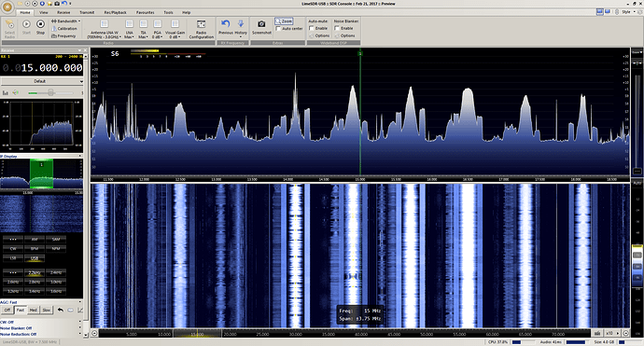Screen dimensions: 644x346
Task: Open the Favourites tab
Action: coord(146,12)
